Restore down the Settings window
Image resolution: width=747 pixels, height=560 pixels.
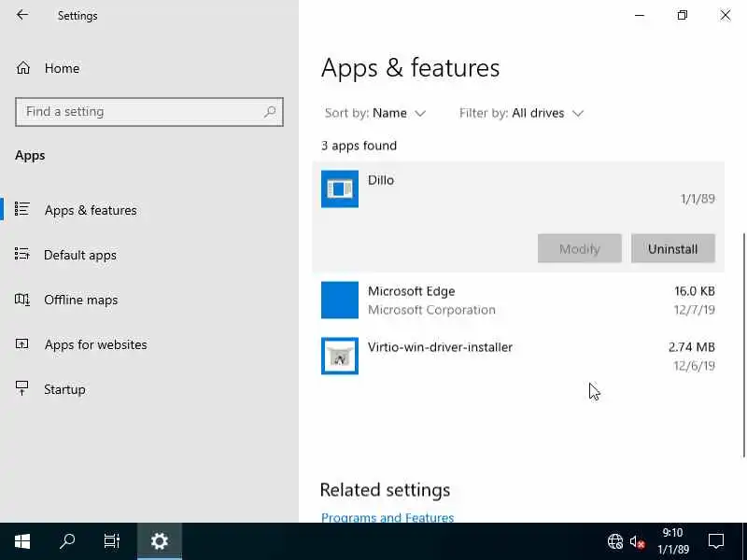(683, 15)
